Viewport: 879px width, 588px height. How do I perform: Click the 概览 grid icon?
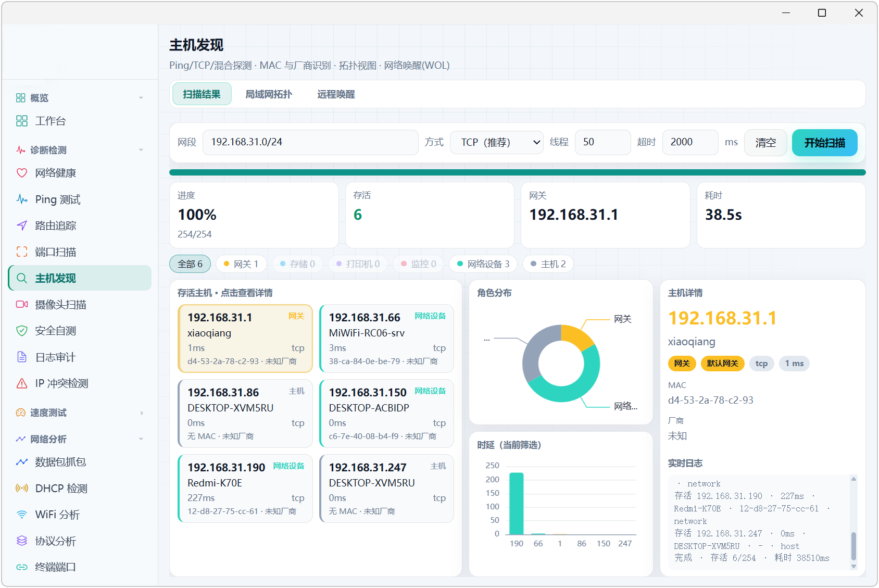pos(21,98)
